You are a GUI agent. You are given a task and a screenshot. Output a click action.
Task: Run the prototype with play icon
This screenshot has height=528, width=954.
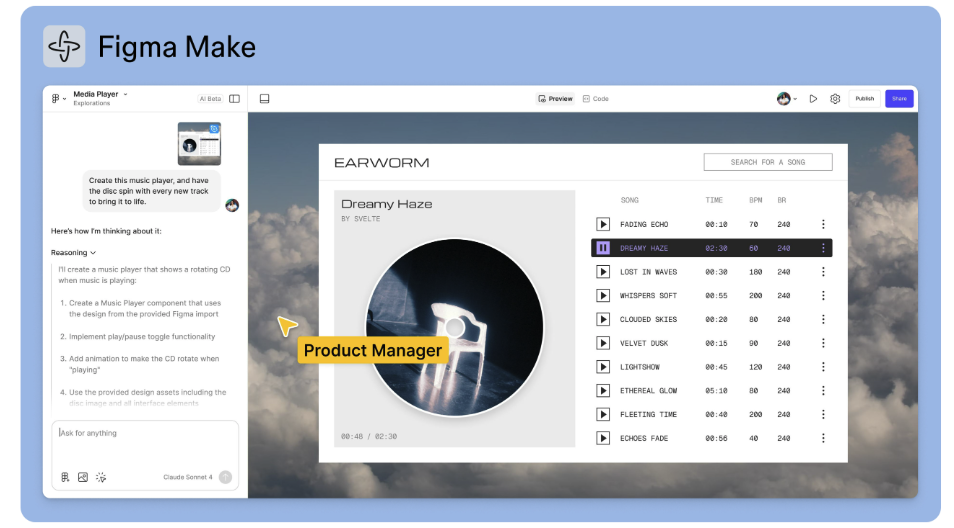click(x=813, y=99)
